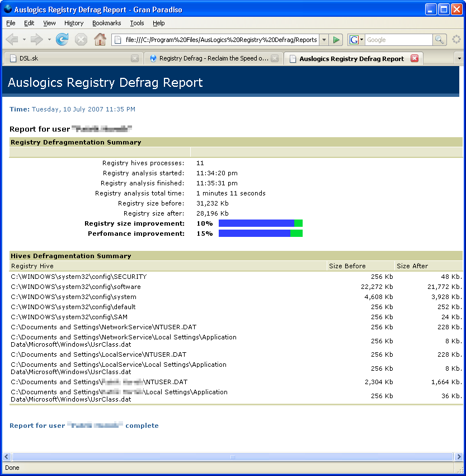This screenshot has width=466, height=476.
Task: Open the Edit menu
Action: point(29,23)
